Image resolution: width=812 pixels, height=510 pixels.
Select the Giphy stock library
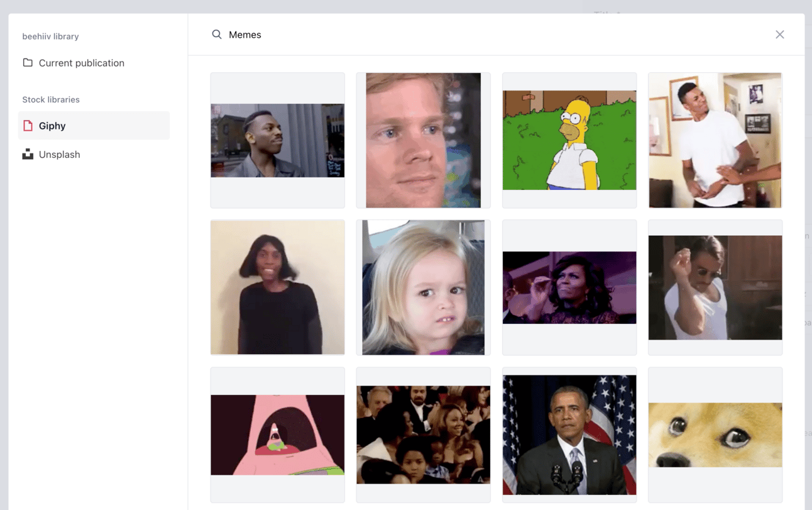point(94,126)
